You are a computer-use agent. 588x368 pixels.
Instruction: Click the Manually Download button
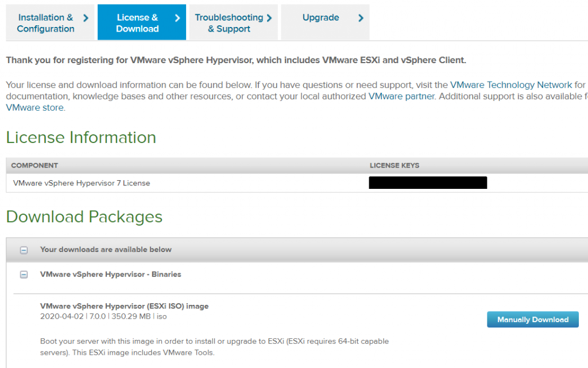[532, 319]
